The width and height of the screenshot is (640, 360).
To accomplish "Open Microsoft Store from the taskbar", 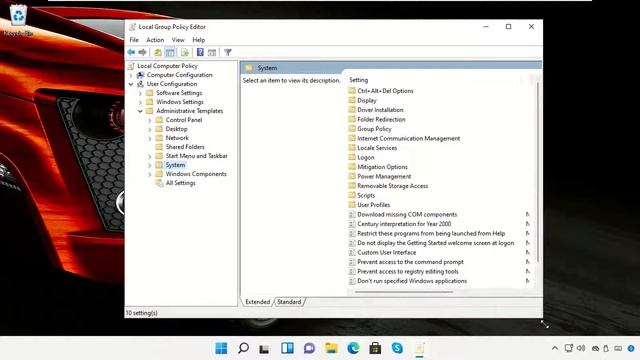I will pos(375,348).
